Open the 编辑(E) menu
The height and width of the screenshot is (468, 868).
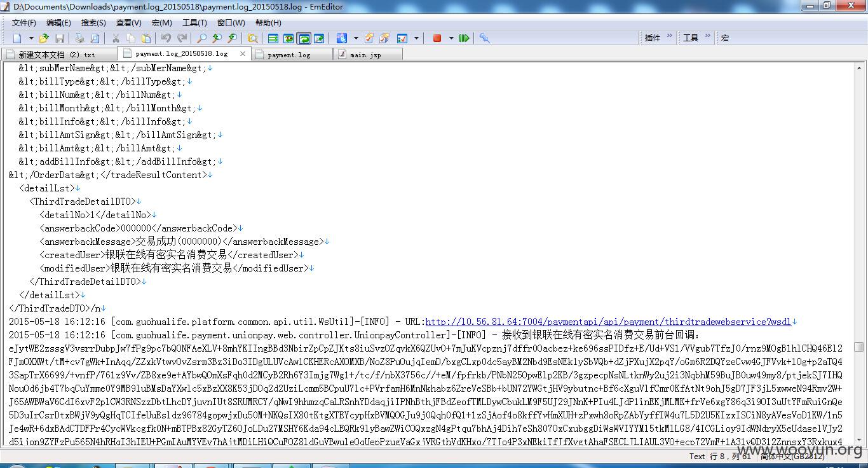point(58,23)
